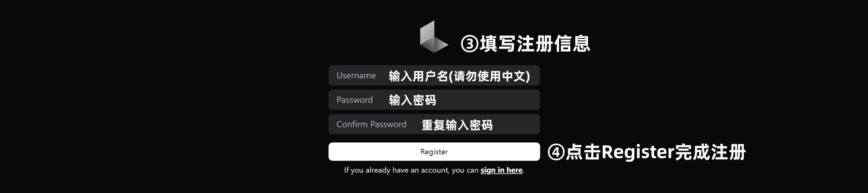Viewport: 868px width, 193px height.
Task: Click the Username label text
Action: [356, 75]
